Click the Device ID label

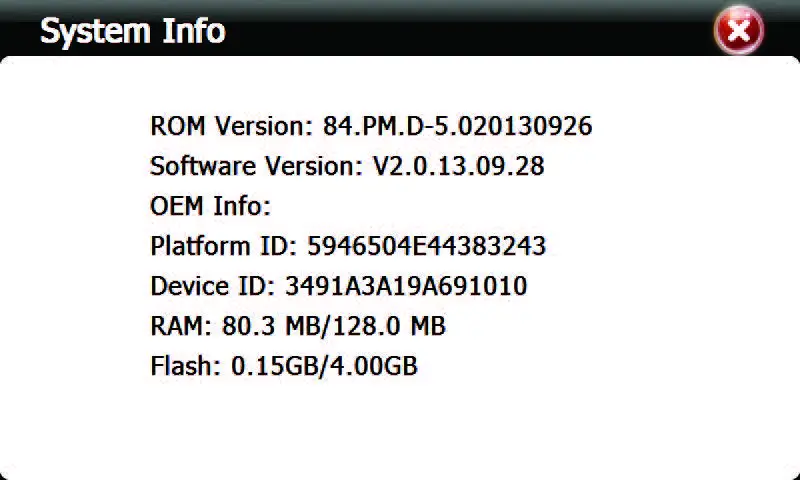tap(212, 286)
